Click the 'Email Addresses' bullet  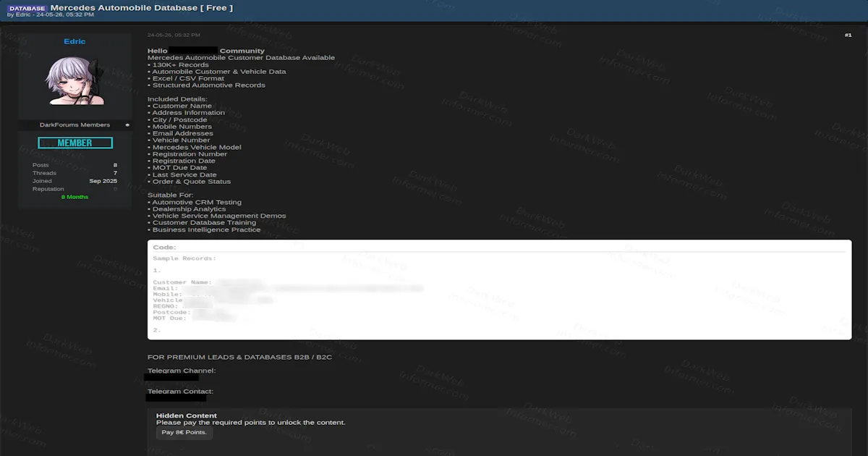[x=180, y=133]
